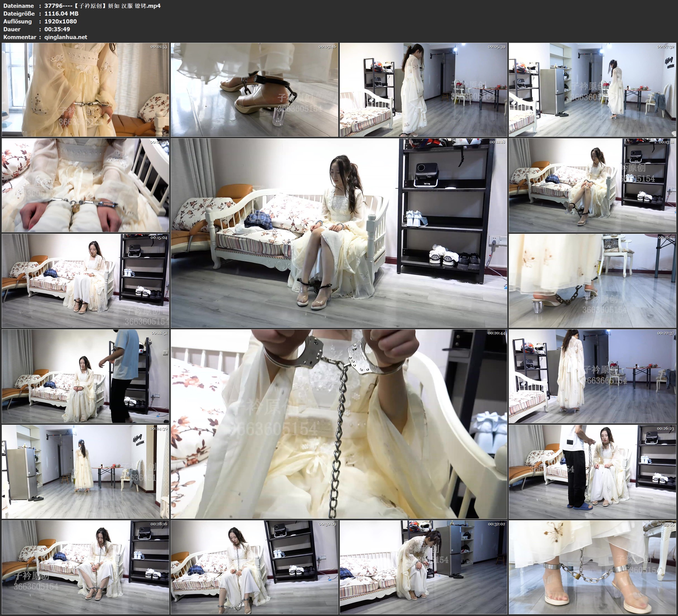Image resolution: width=678 pixels, height=616 pixels.
Task: Open the thumbnail stamped 00:32:02
Action: click(x=423, y=567)
